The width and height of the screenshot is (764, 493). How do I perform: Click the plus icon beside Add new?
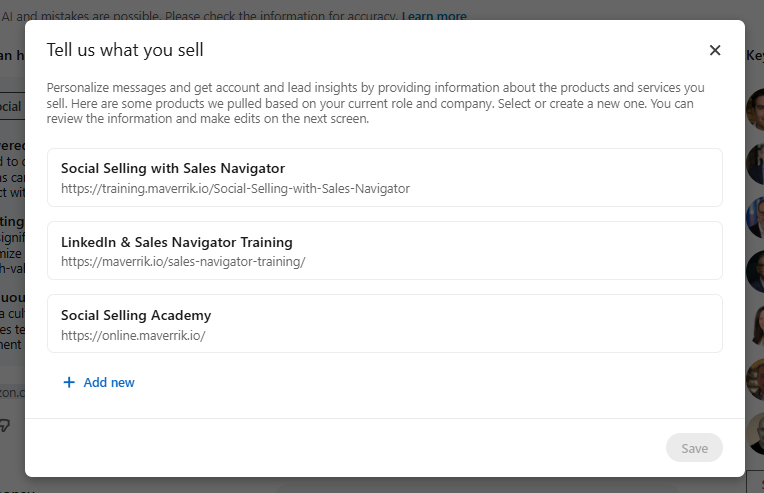[69, 382]
